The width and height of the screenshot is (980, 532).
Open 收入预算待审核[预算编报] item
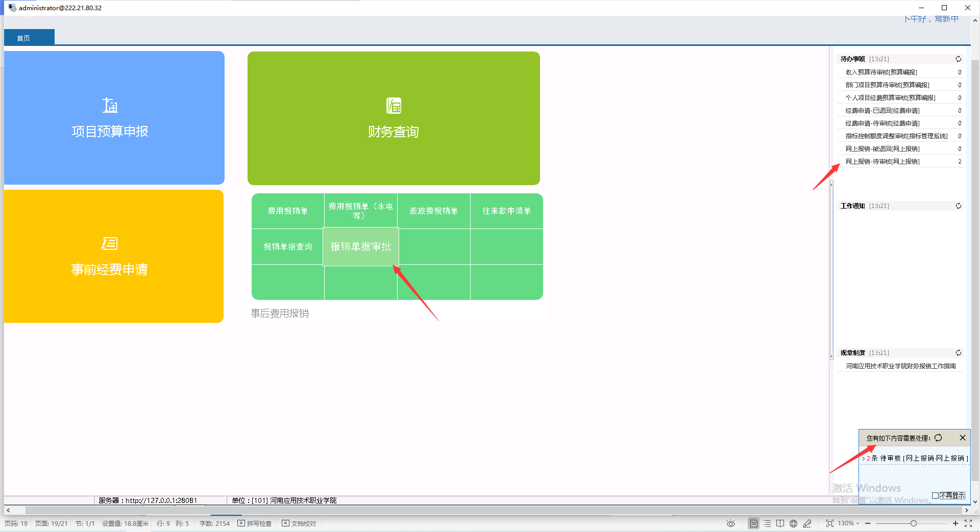pyautogui.click(x=900, y=72)
